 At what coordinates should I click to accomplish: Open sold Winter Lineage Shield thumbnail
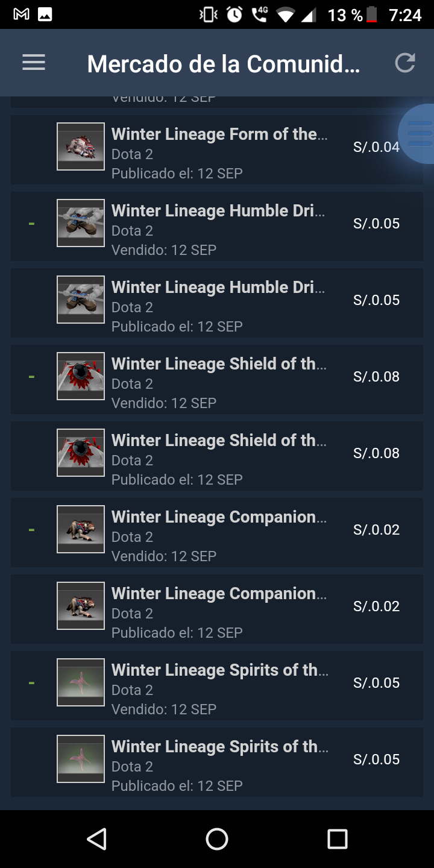coord(81,376)
